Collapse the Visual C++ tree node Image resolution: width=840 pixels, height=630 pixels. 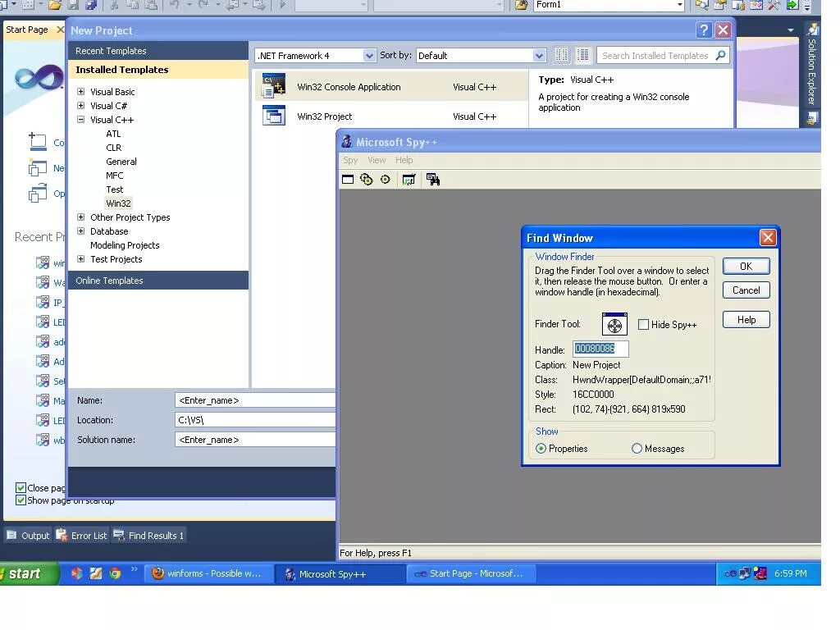(x=81, y=120)
